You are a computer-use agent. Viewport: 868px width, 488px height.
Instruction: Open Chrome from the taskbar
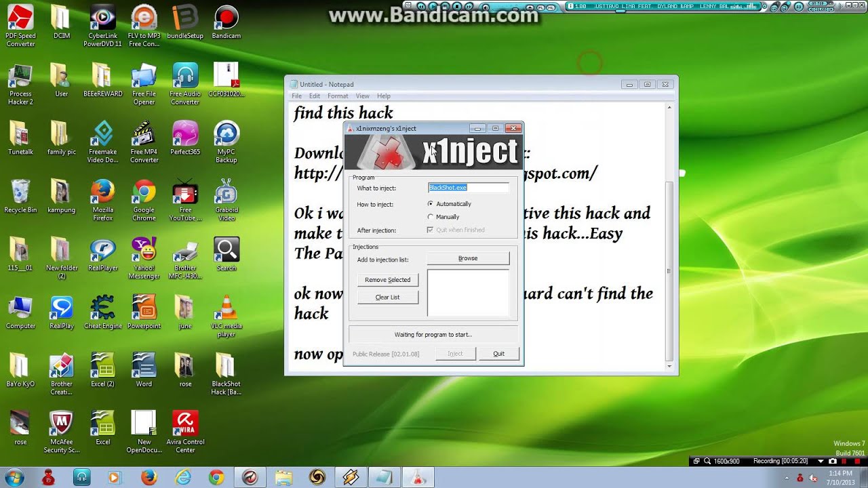[x=216, y=478]
